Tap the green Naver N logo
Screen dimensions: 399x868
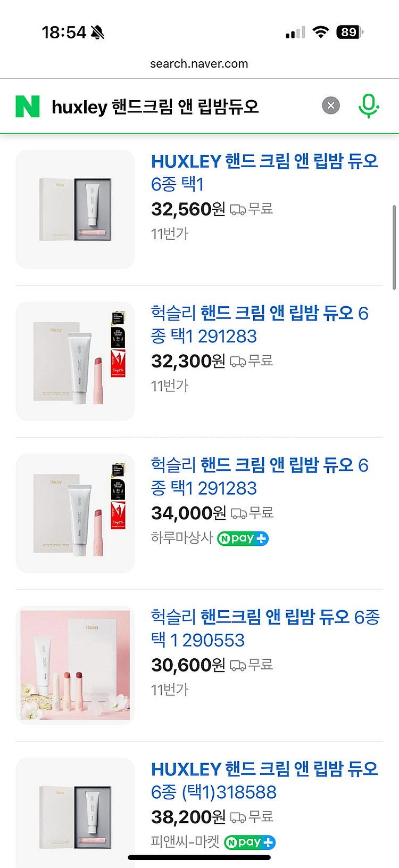click(x=28, y=107)
